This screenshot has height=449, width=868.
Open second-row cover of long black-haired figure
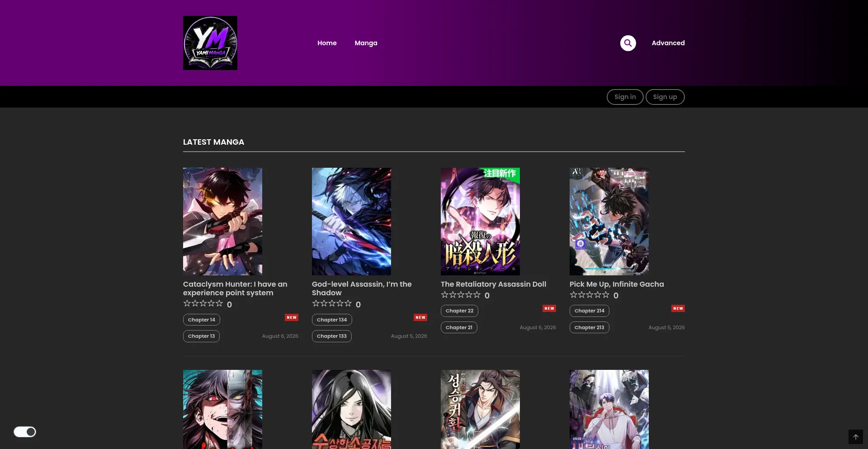point(351,410)
